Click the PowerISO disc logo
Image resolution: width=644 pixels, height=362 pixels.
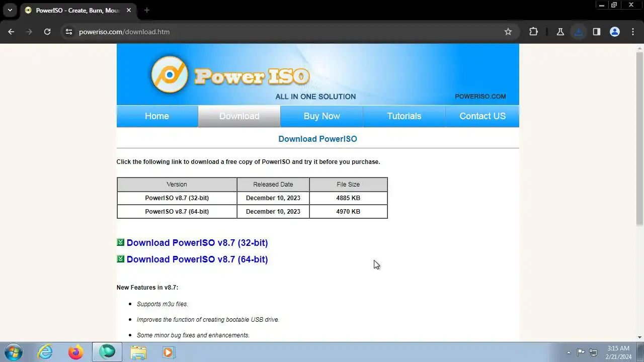[170, 74]
